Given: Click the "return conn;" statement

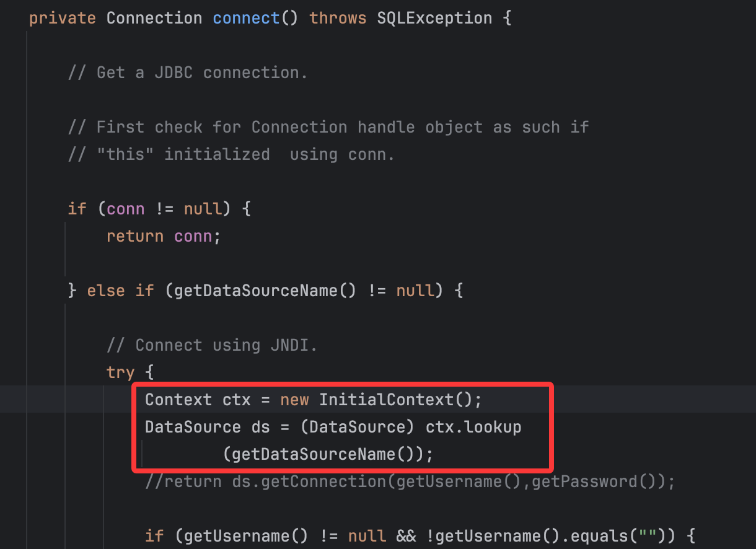Looking at the screenshot, I should click(x=164, y=236).
